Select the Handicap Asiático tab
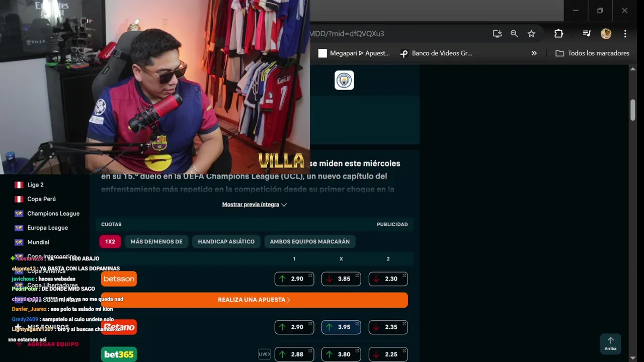Screen dimensions: 644x362 (x=226, y=242)
